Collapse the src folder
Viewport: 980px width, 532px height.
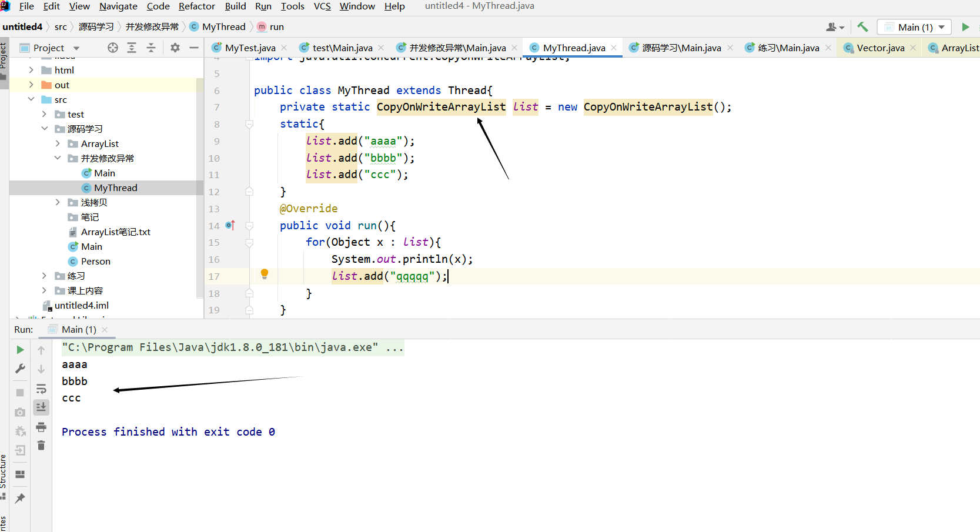(x=31, y=99)
